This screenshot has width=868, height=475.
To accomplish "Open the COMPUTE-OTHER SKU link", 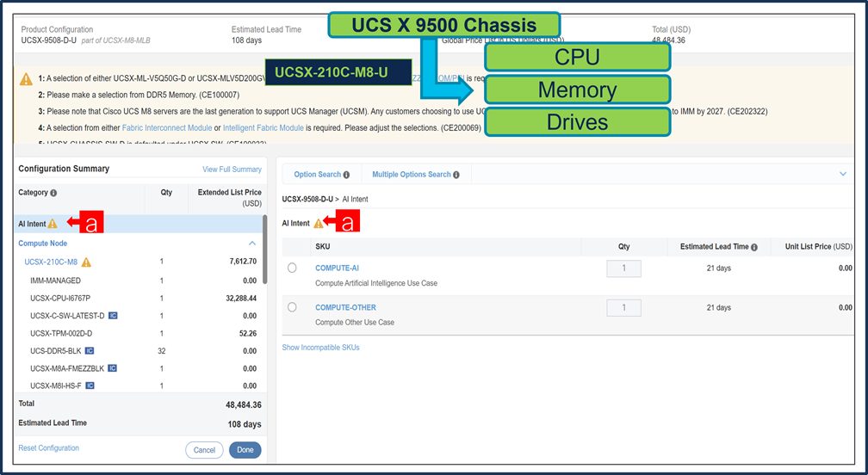I will pos(345,307).
